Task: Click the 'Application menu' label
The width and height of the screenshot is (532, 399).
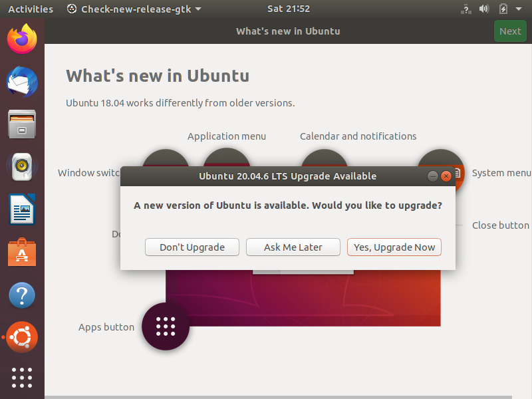Action: [x=227, y=136]
